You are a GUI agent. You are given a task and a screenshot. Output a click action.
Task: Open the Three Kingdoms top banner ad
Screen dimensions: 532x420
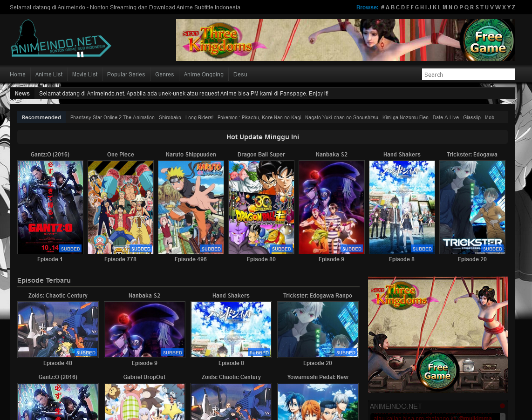(345, 40)
